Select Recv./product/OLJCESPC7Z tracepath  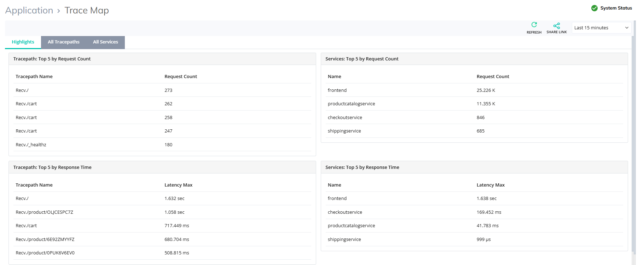tap(162, 212)
